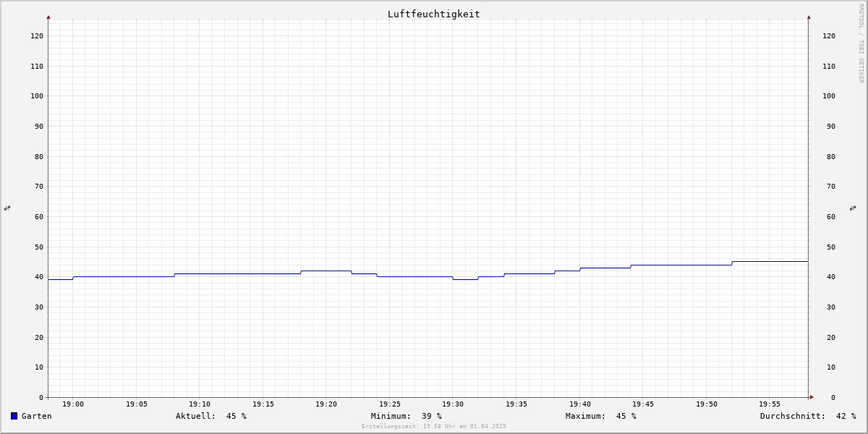Click the 50 label on left axis
Viewport: 868px width, 434px height.
(x=39, y=247)
